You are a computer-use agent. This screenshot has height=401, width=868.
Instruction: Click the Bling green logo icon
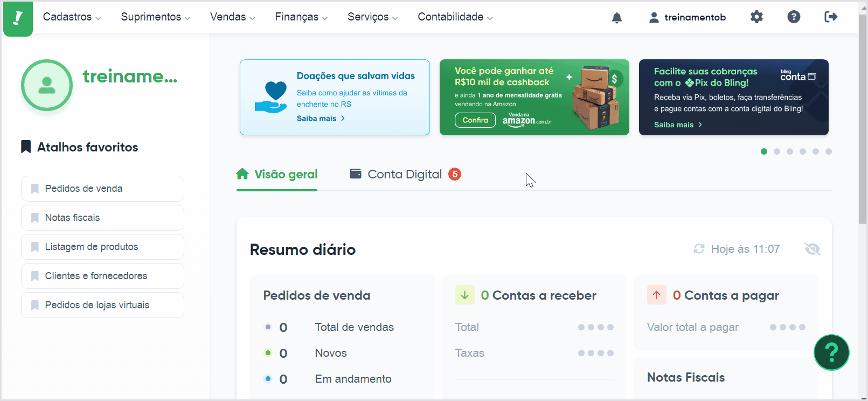point(18,18)
